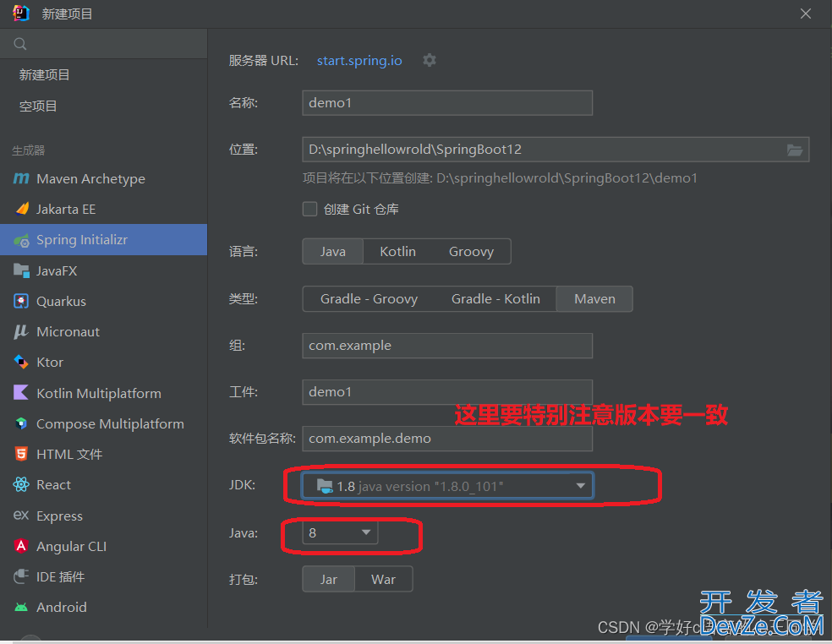Select Jakarta EE in the generator list
The image size is (832, 644).
103,209
